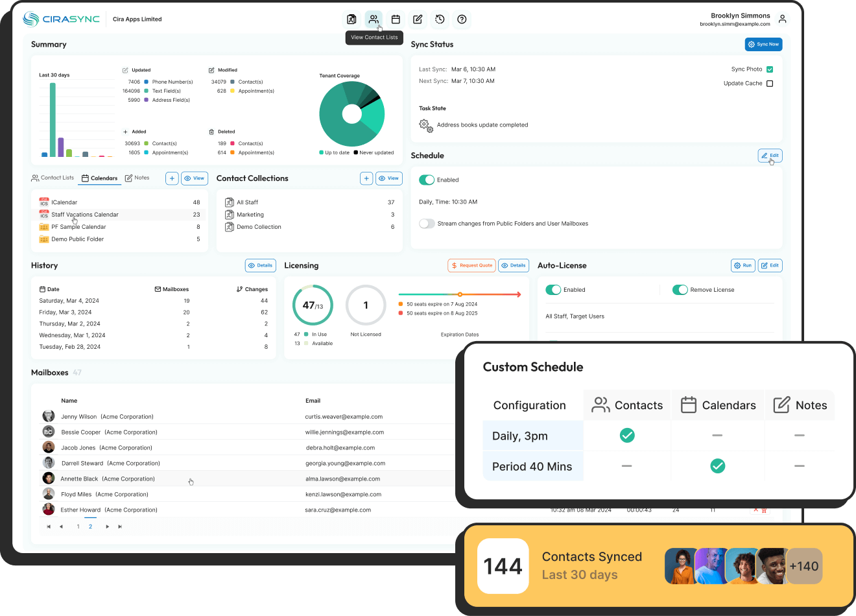Viewport: 856px width, 616px height.
Task: Open the profile icon next to Brooklyn Simmons
Action: click(x=782, y=19)
